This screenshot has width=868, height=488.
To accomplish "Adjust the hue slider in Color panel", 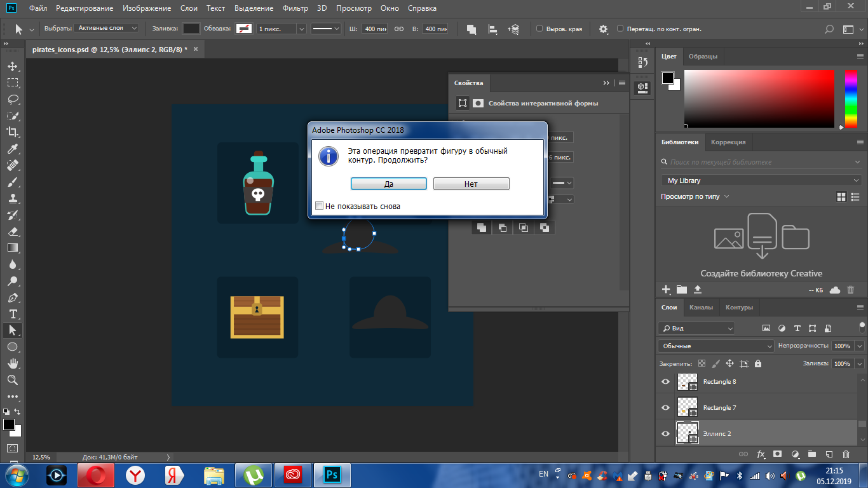I will (x=851, y=98).
